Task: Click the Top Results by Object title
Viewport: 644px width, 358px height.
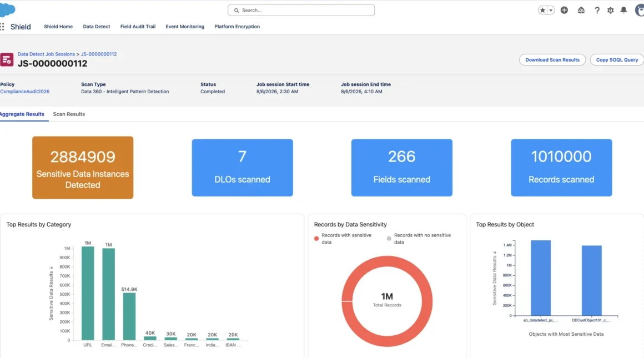Action: pyautogui.click(x=505, y=225)
